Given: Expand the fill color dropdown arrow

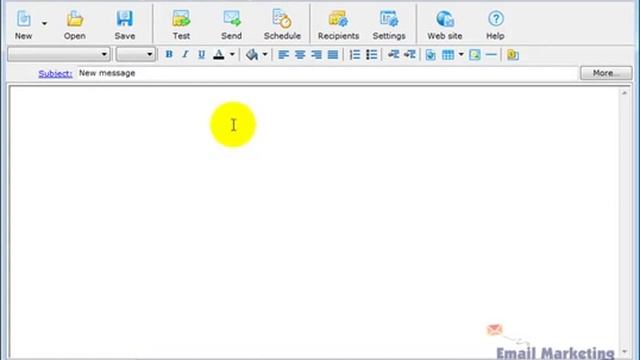Looking at the screenshot, I should pyautogui.click(x=265, y=54).
